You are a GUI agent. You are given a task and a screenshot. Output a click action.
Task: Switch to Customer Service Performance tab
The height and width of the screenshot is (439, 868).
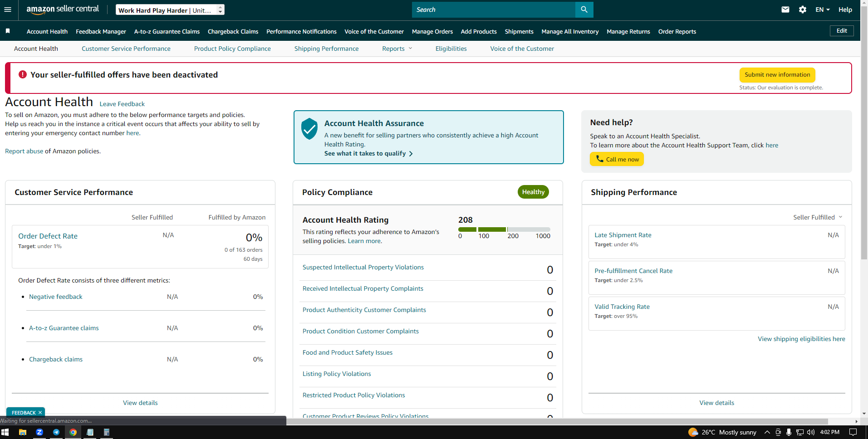click(126, 49)
